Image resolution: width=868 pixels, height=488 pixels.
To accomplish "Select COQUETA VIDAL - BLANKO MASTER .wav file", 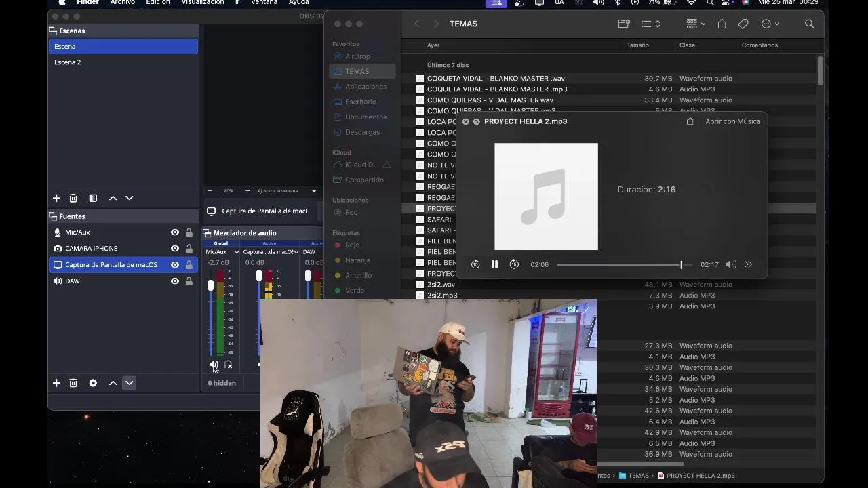I will click(496, 79).
